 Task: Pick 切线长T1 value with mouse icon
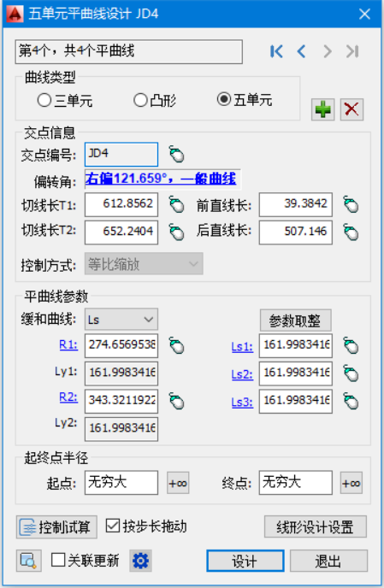[176, 205]
